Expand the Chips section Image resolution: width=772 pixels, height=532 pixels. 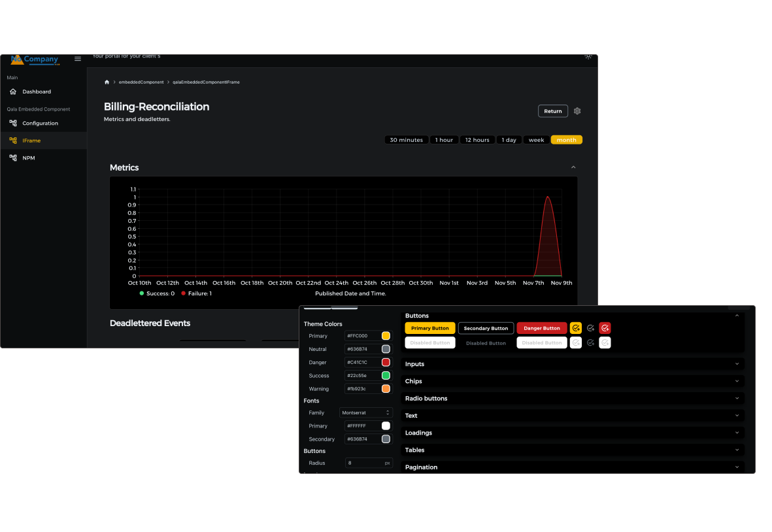[737, 381]
